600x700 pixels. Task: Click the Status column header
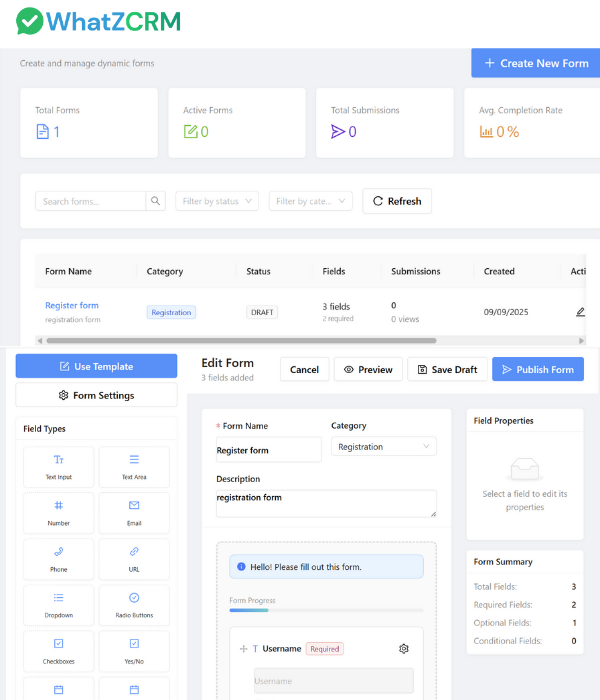point(258,271)
